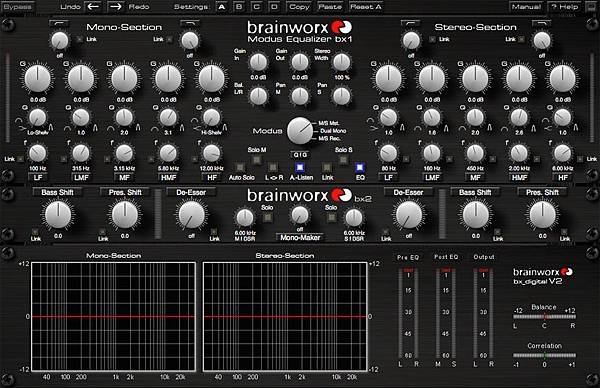Click the Q10 button under Modus
600x388 pixels.
click(x=300, y=155)
